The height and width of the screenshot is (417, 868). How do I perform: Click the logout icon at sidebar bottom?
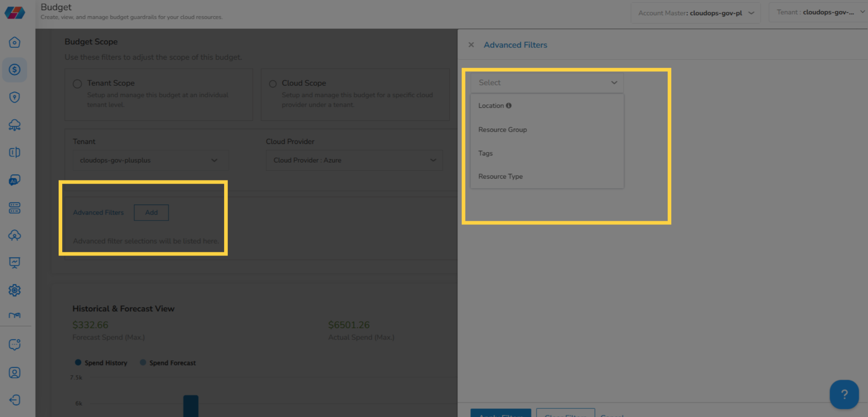pos(14,400)
